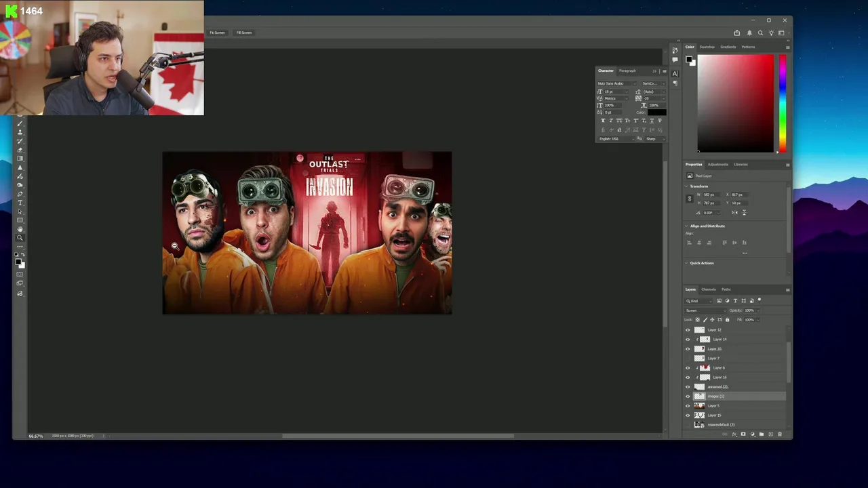Viewport: 868px width, 488px height.
Task: Hide Layer 12 visibility eye
Action: (688, 330)
